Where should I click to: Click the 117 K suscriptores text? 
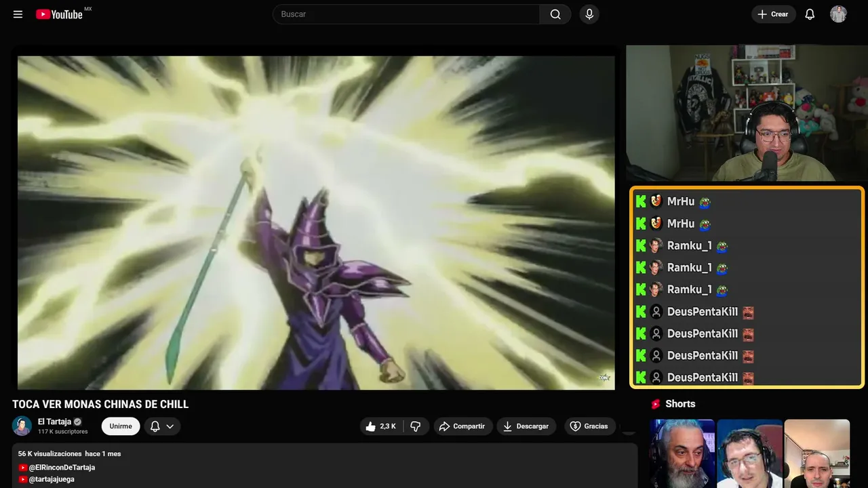click(63, 432)
